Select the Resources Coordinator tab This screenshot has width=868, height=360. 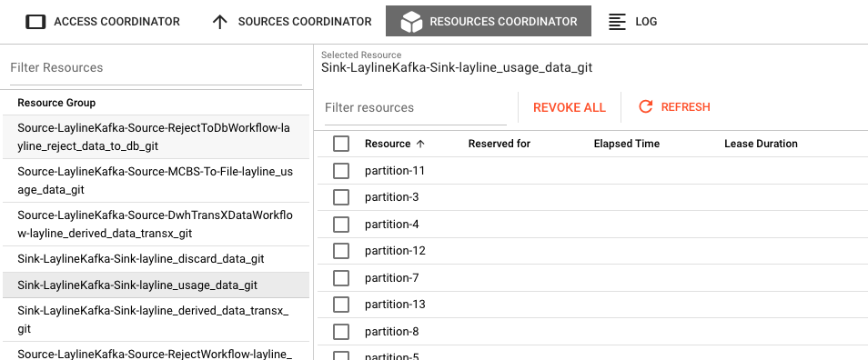[x=489, y=21]
